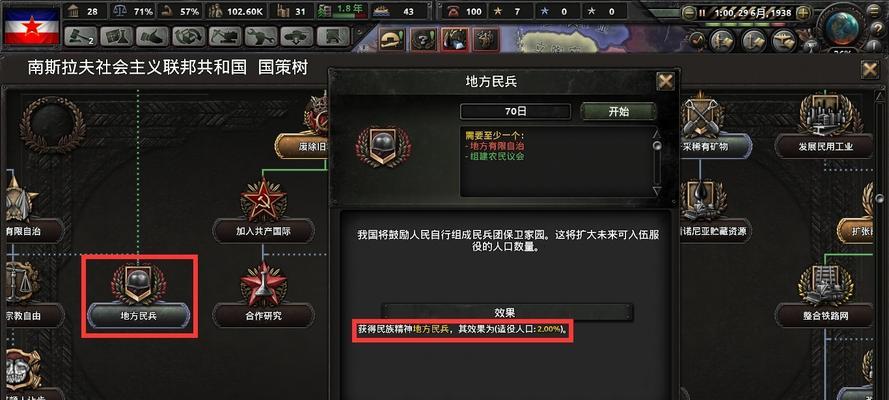Click the question-mark alert icon
The width and height of the screenshot is (889, 400).
coord(423,40)
